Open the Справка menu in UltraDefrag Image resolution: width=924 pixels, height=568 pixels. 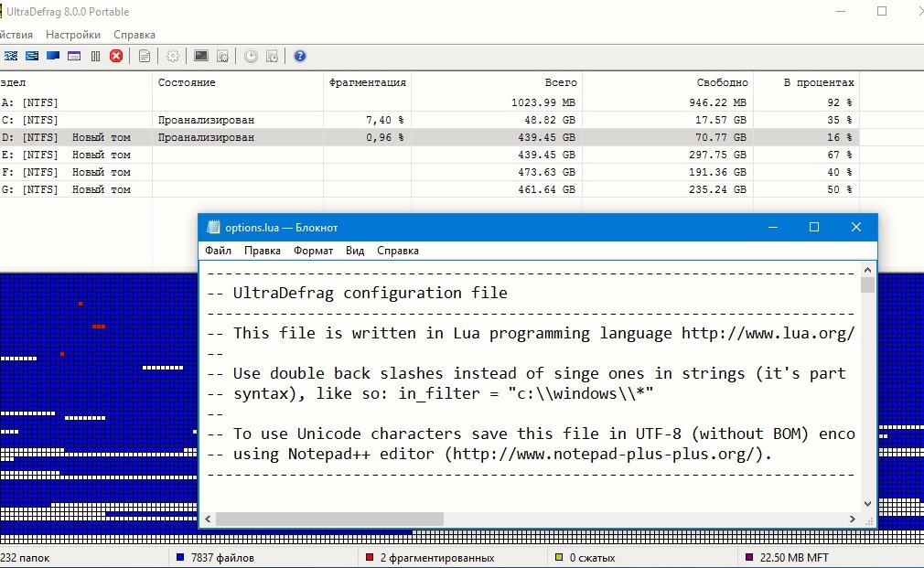coord(134,35)
